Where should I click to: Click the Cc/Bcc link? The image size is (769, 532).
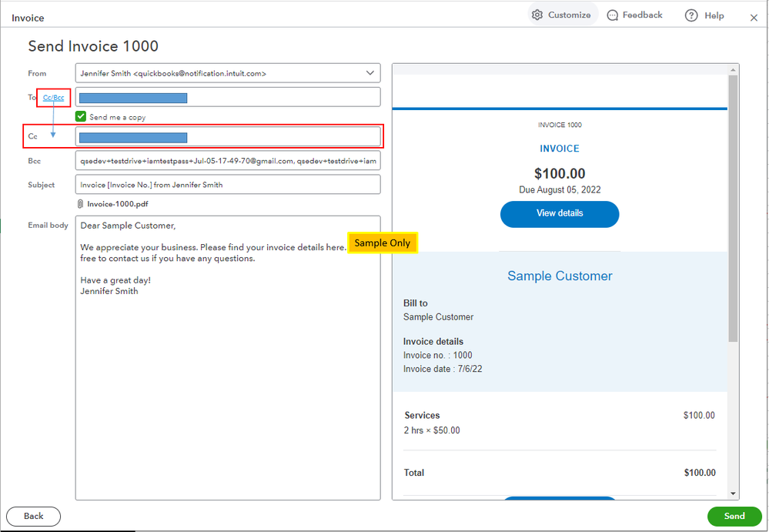tap(53, 98)
